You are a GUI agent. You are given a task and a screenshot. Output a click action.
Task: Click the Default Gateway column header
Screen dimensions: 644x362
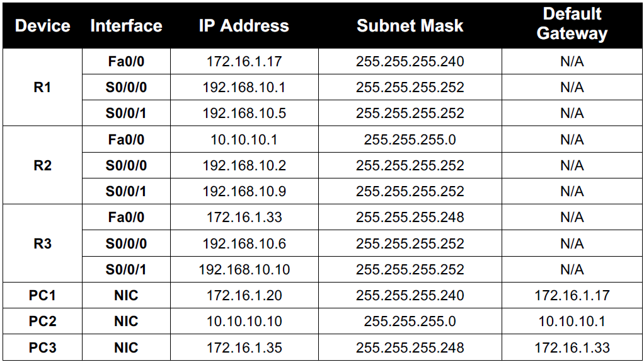[x=572, y=24]
